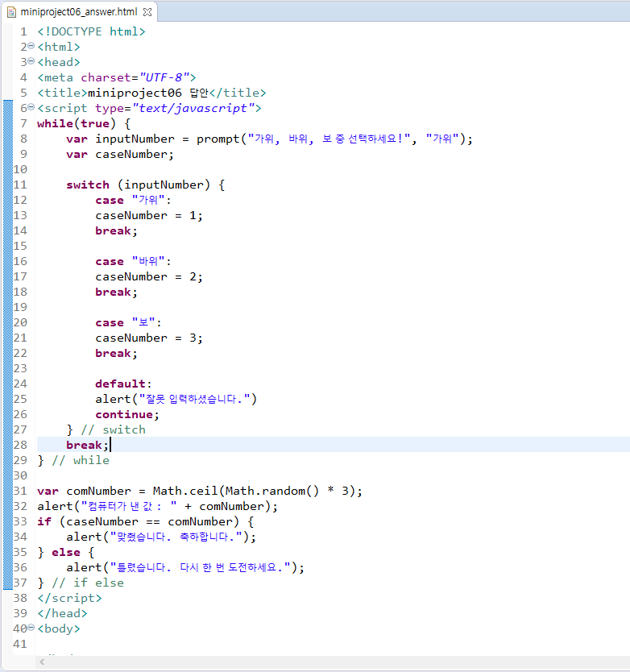This screenshot has width=630, height=672.
Task: Click the alert call on line 25
Action: point(176,399)
